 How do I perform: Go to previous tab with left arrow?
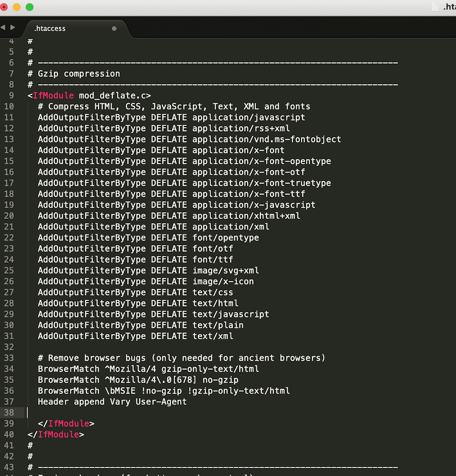tap(3, 27)
